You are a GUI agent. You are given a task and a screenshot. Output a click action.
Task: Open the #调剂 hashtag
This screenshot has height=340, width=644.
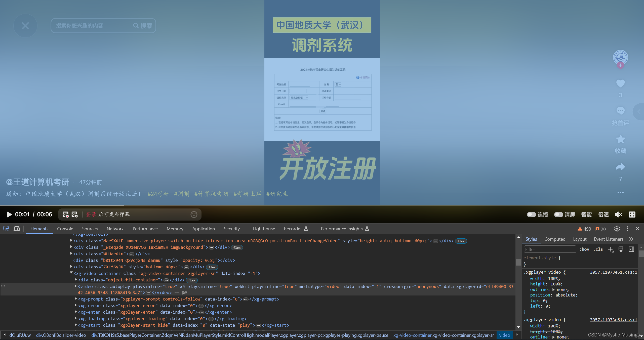click(182, 194)
